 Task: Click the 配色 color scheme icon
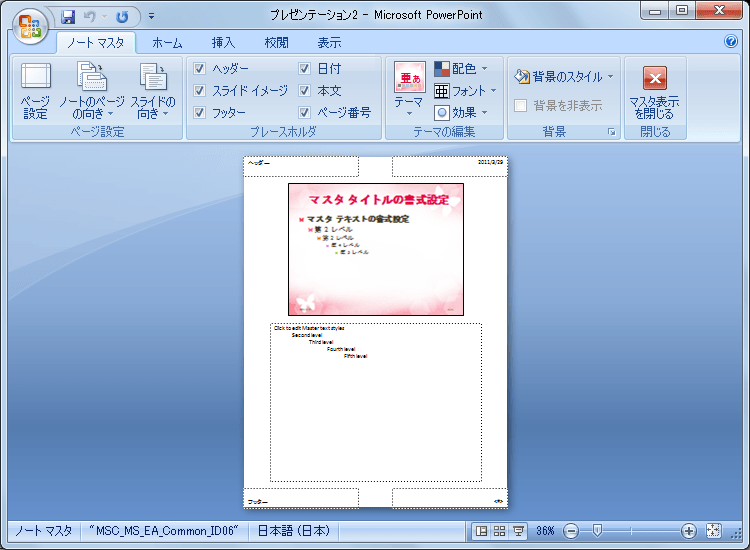pos(441,69)
